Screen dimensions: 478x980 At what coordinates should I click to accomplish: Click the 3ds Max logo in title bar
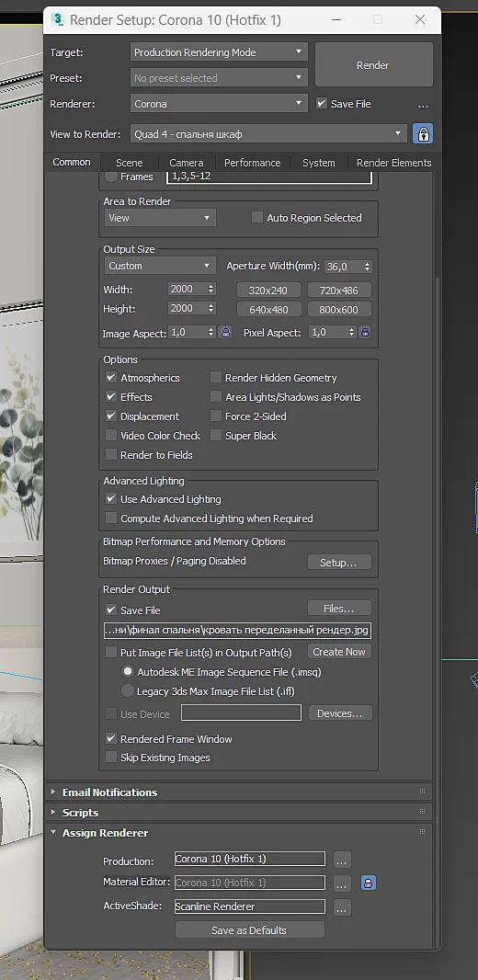[58, 19]
